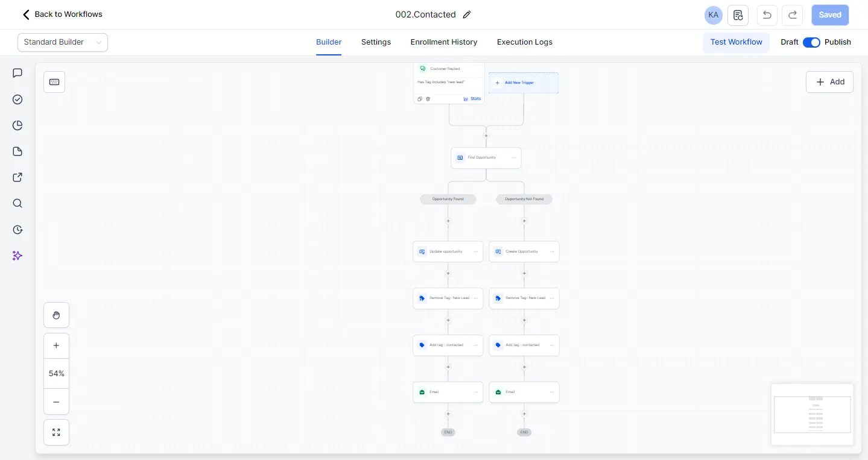
Task: Click the undo arrow in the top bar
Action: tap(767, 15)
